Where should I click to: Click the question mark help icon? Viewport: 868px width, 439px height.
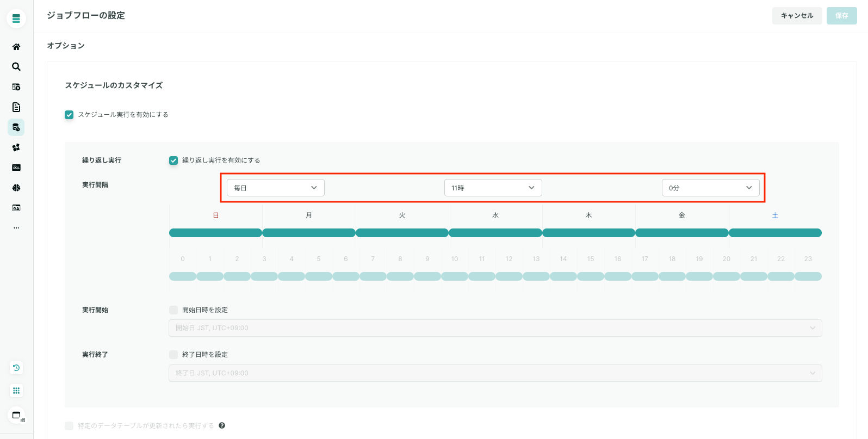click(x=222, y=425)
